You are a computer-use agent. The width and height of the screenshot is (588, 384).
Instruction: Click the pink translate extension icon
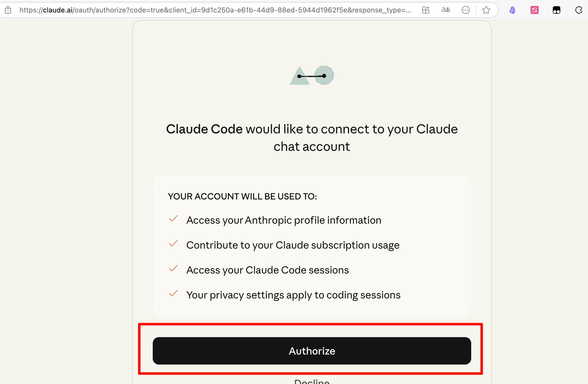[x=534, y=10]
